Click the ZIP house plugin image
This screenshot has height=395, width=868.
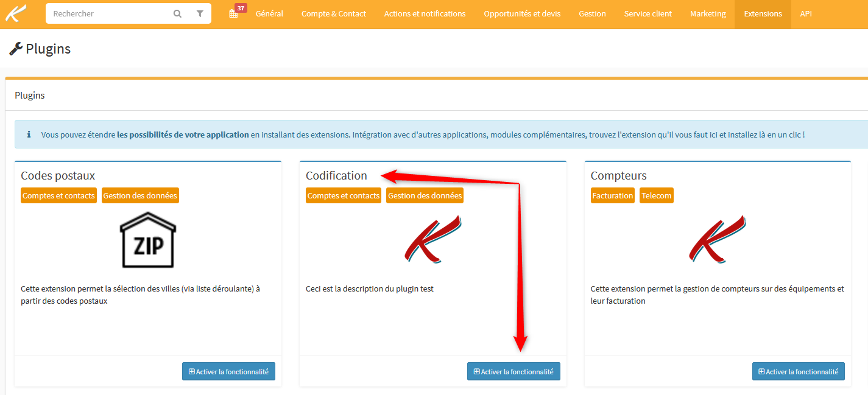point(148,240)
